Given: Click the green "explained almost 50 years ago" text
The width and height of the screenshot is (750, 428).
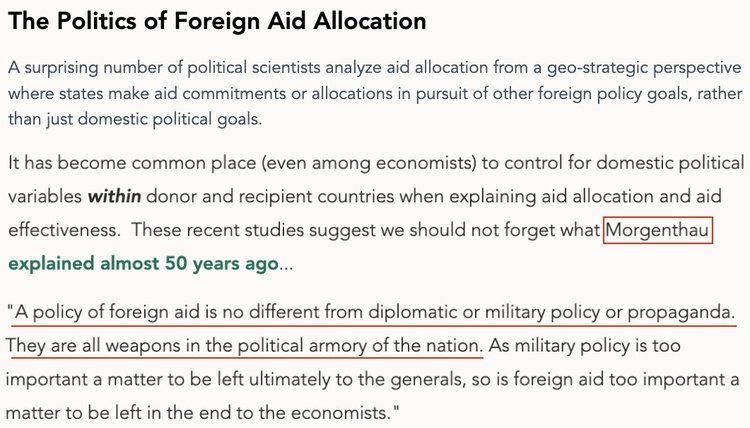Looking at the screenshot, I should 143,265.
